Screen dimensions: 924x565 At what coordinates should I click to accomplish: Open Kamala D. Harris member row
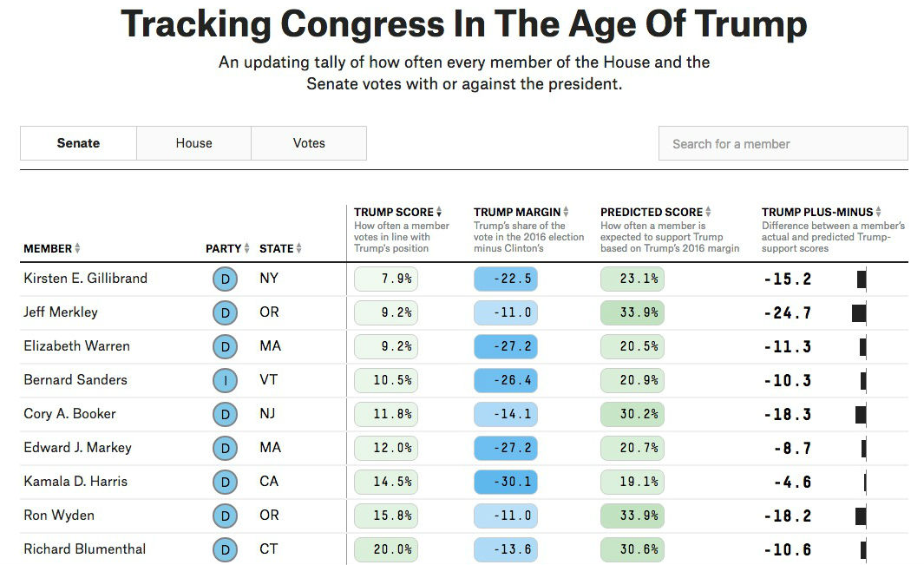tap(464, 482)
